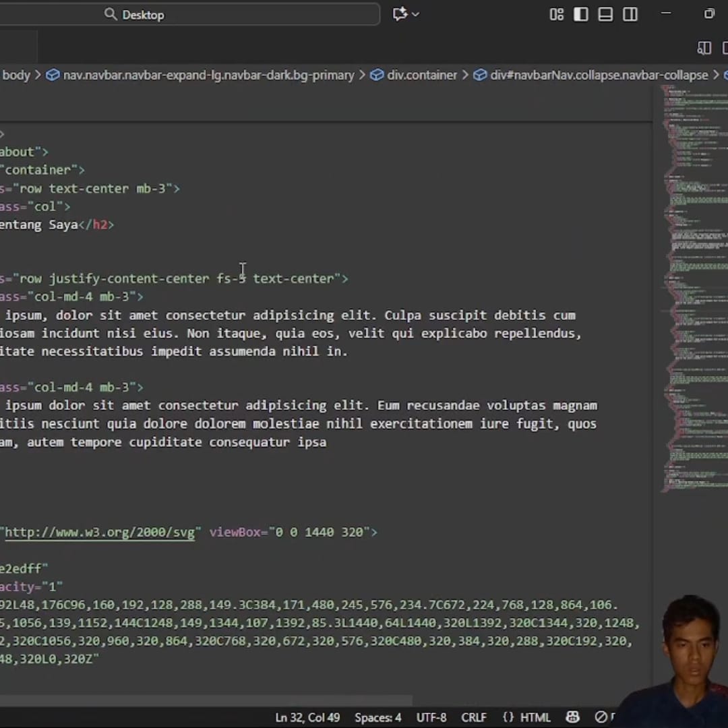The width and height of the screenshot is (728, 728).
Task: Expand the body breadcrumb segment
Action: [x=16, y=75]
